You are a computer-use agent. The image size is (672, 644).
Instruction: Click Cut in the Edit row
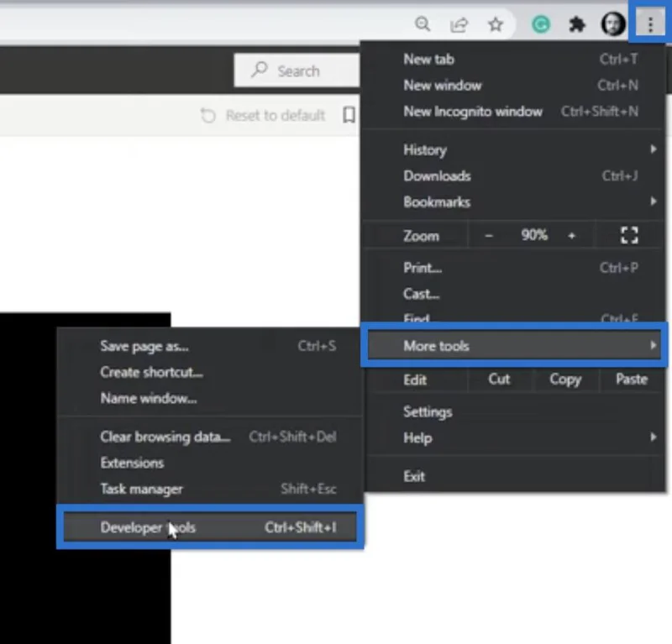[499, 380]
